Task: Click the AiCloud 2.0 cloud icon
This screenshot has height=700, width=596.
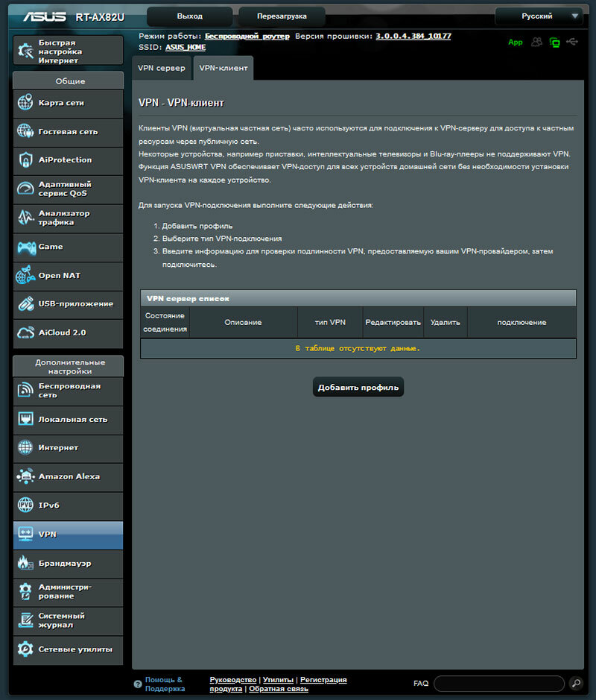Action: coord(25,332)
